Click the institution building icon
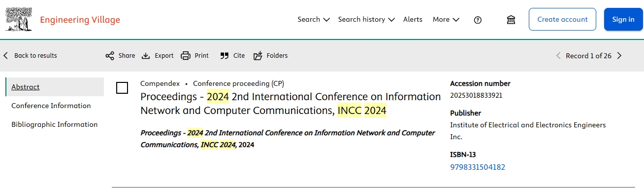 (x=511, y=20)
